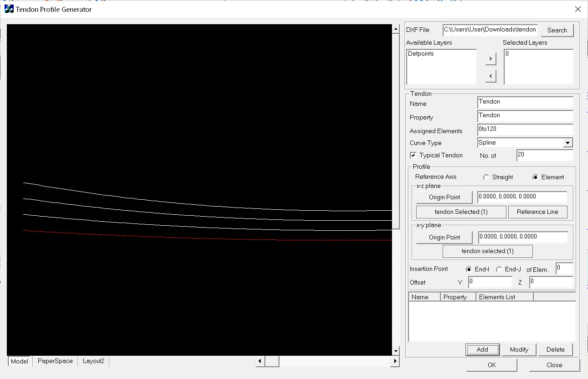This screenshot has height=379, width=588.
Task: Edit the Assigned Elements field showing 0to120
Action: [x=525, y=130]
